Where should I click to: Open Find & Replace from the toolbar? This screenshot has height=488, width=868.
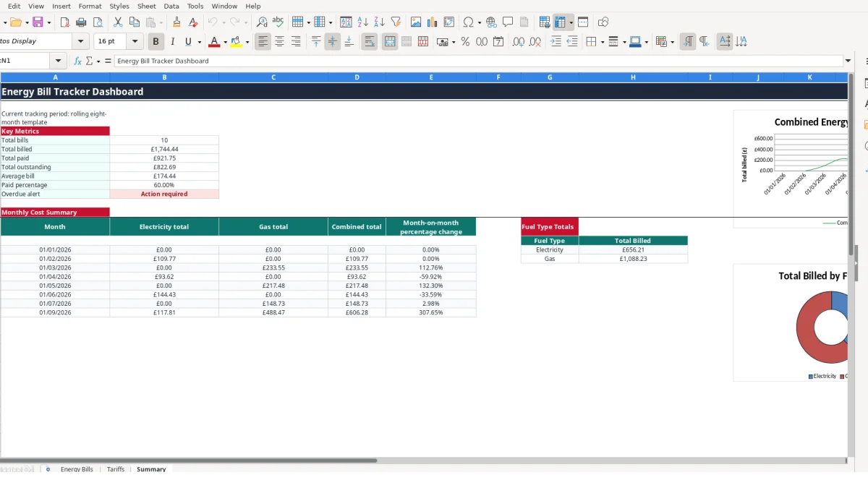coord(262,22)
